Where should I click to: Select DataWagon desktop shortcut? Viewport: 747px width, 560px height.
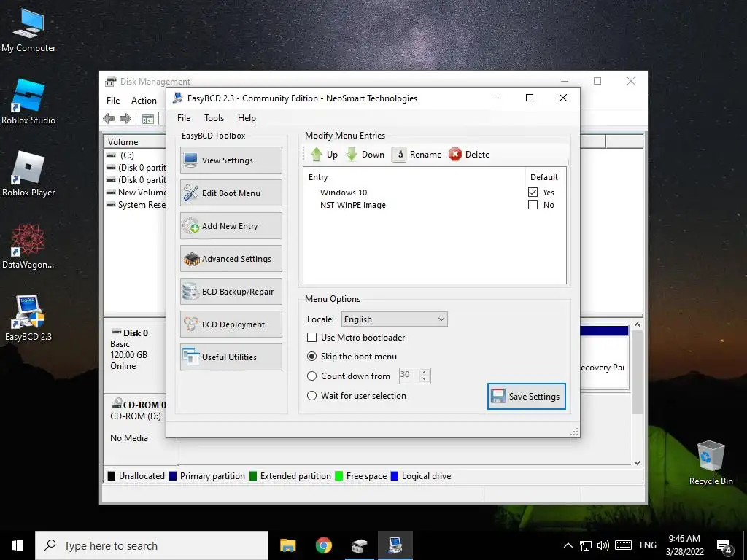coord(28,246)
